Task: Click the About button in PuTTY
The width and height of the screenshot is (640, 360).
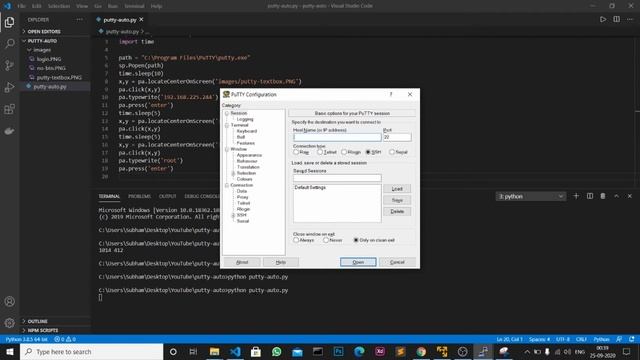Action: (242, 262)
